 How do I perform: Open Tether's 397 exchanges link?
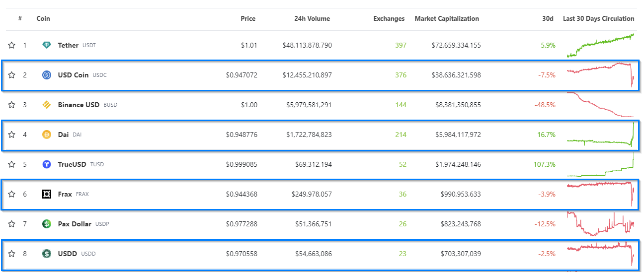pyautogui.click(x=400, y=45)
